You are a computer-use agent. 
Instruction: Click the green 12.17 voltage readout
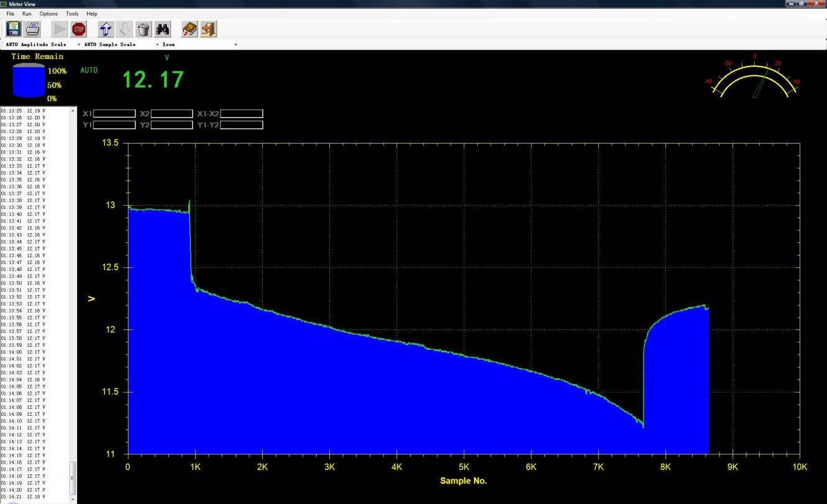(153, 80)
